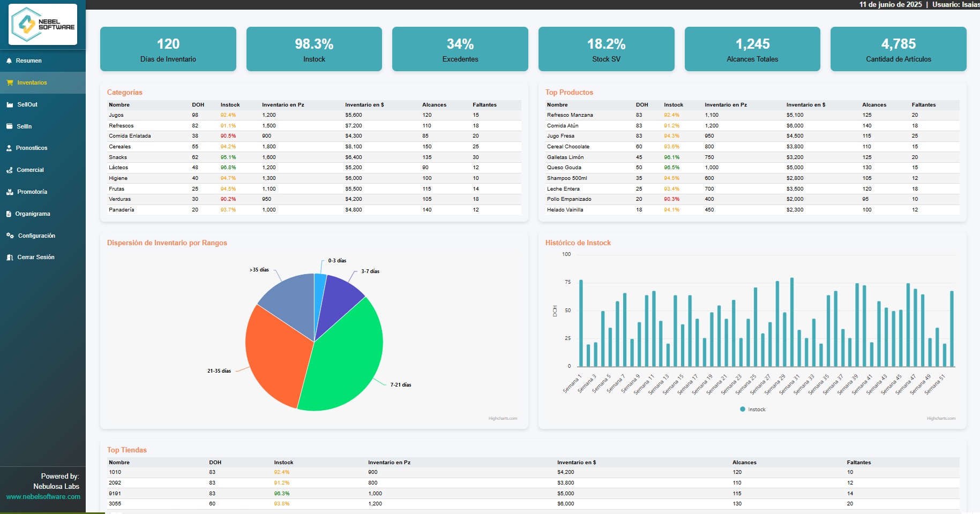Open Promotoría via its sidebar icon
Image resolution: width=980 pixels, height=514 pixels.
(x=9, y=192)
